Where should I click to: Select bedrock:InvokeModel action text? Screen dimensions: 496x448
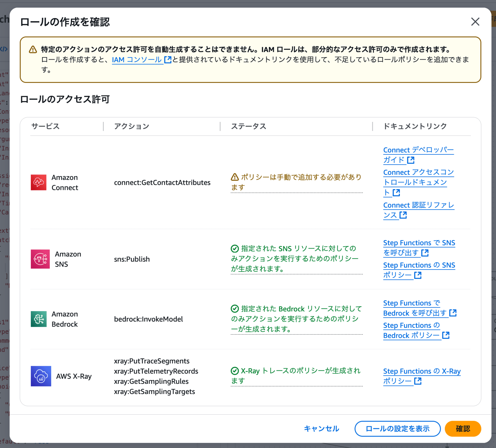149,319
